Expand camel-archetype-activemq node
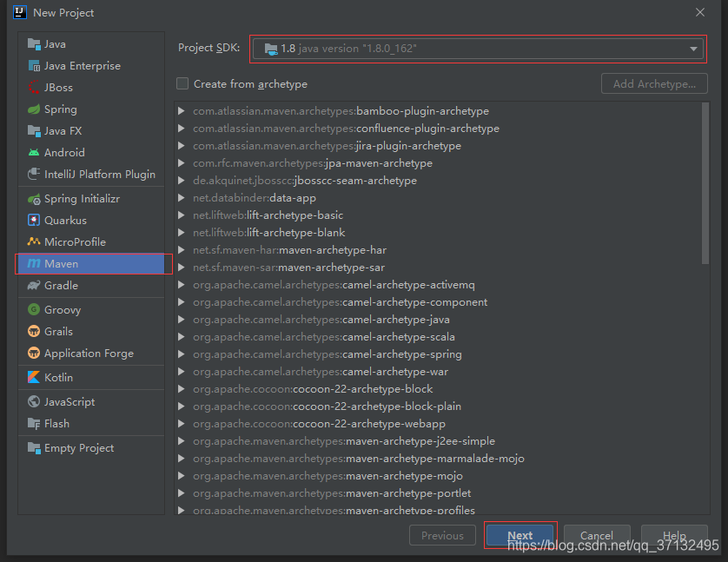This screenshot has width=728, height=562. click(x=182, y=285)
